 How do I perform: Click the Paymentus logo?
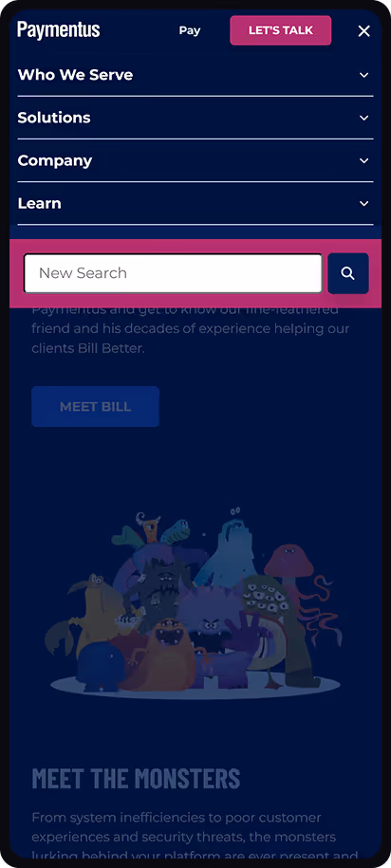click(x=59, y=30)
